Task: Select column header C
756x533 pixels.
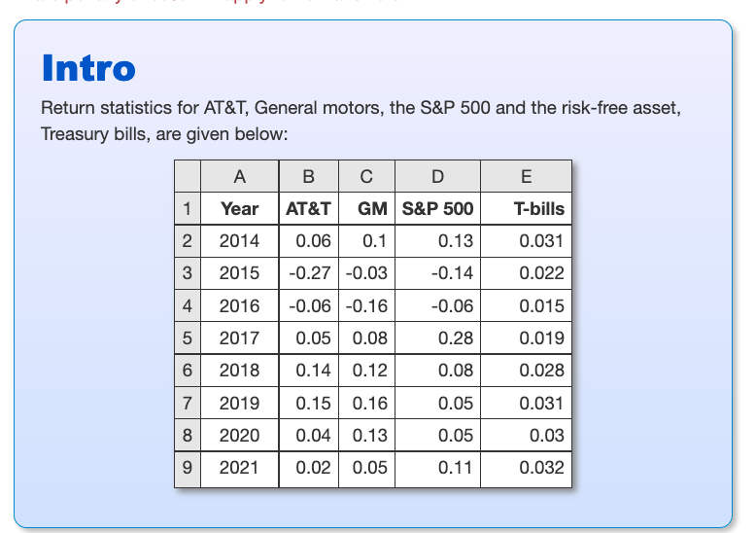Action: point(366,176)
